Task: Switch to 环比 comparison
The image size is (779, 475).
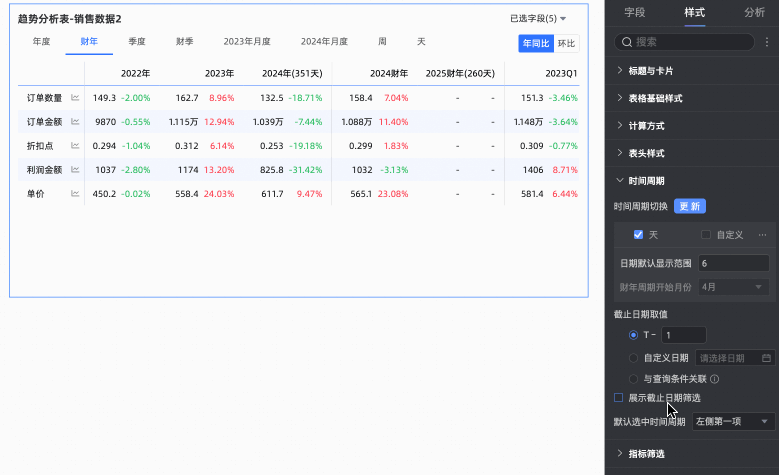Action: pos(566,43)
